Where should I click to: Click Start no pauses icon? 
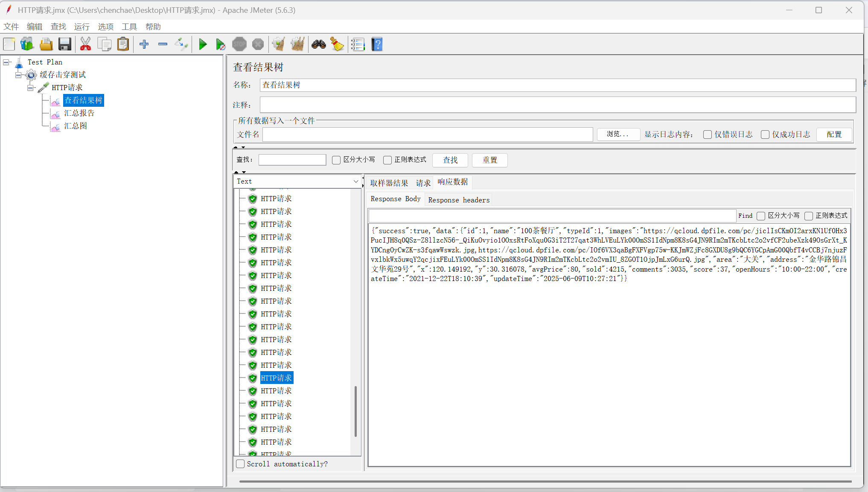tap(220, 44)
